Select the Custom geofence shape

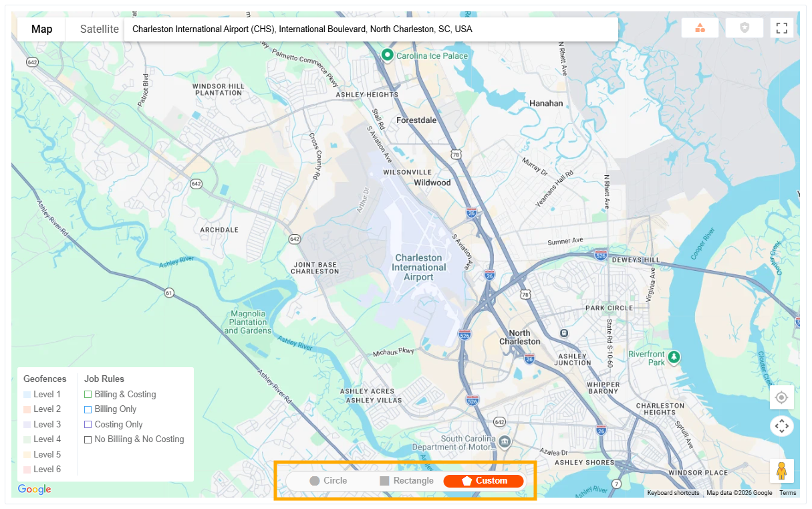[x=484, y=481]
